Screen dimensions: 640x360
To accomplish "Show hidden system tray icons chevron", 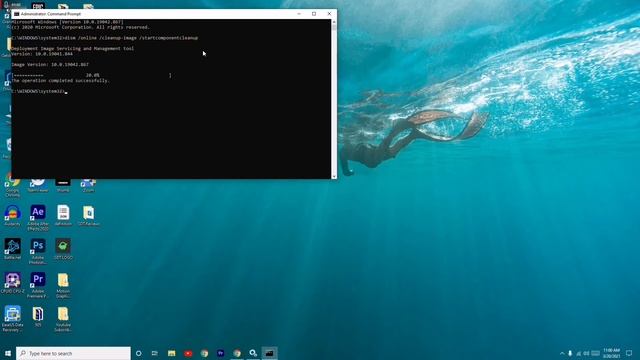I will (562, 353).
